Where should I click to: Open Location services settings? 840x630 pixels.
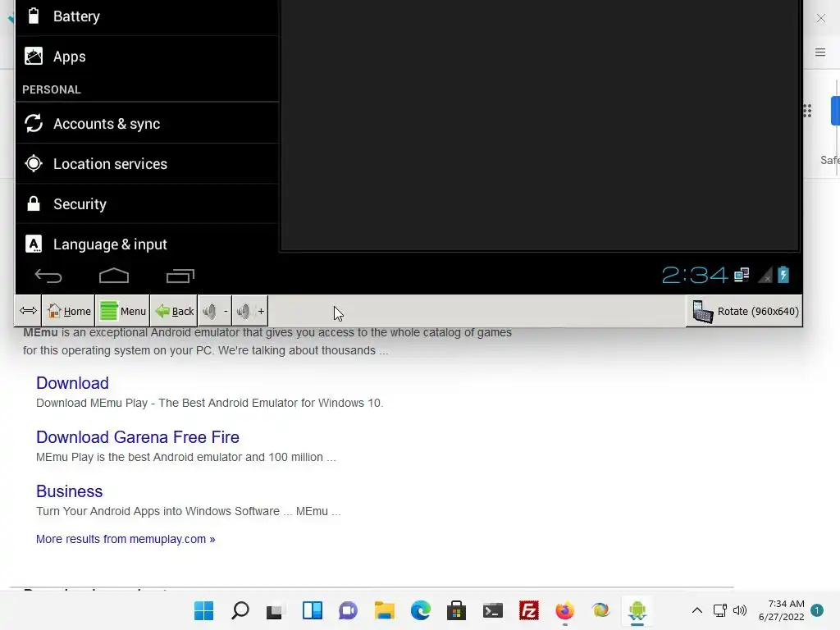[x=148, y=163]
